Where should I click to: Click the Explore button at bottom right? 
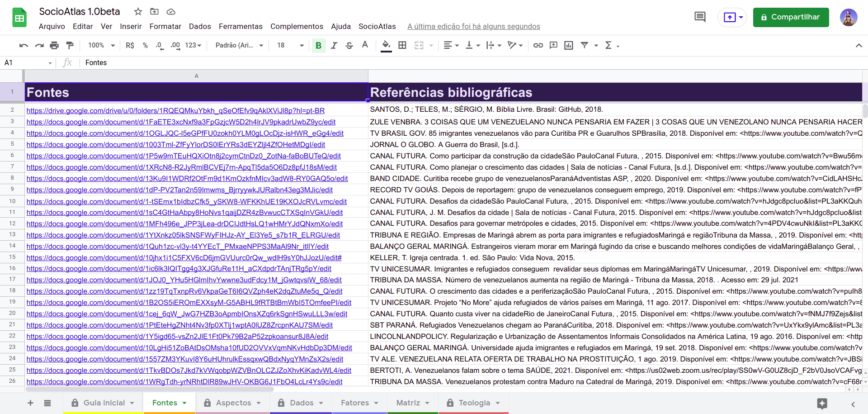point(822,404)
